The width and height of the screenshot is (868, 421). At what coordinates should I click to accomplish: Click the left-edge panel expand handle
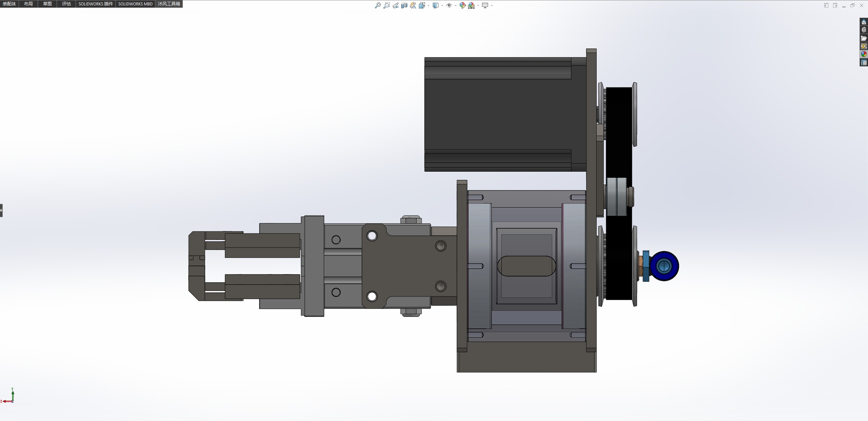coord(1,210)
